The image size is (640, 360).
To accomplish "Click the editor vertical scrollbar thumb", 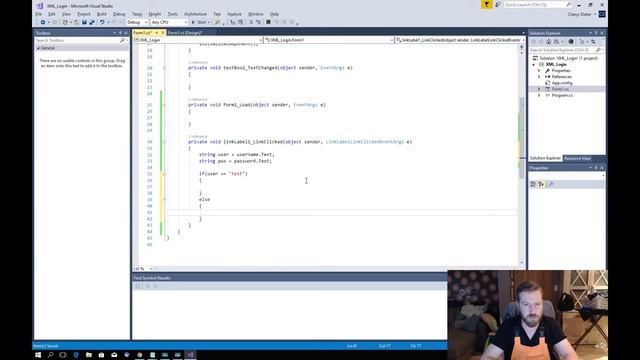I will click(522, 138).
